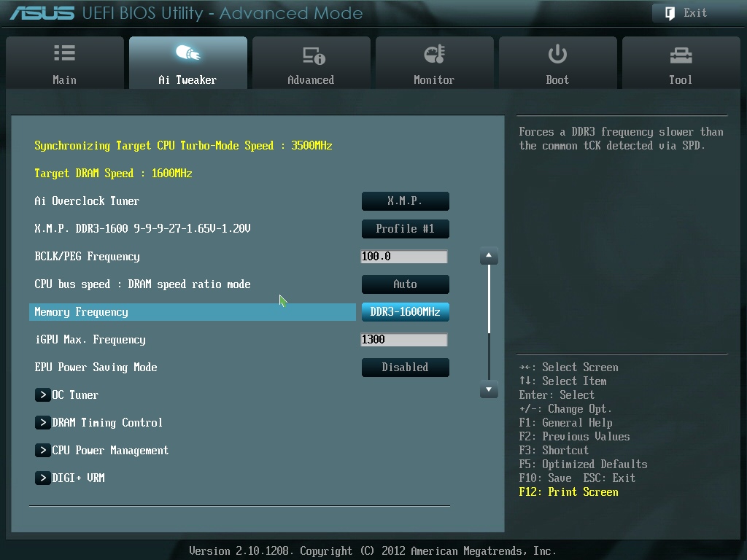Image resolution: width=747 pixels, height=560 pixels.
Task: Open the Main tab
Action: tap(65, 63)
